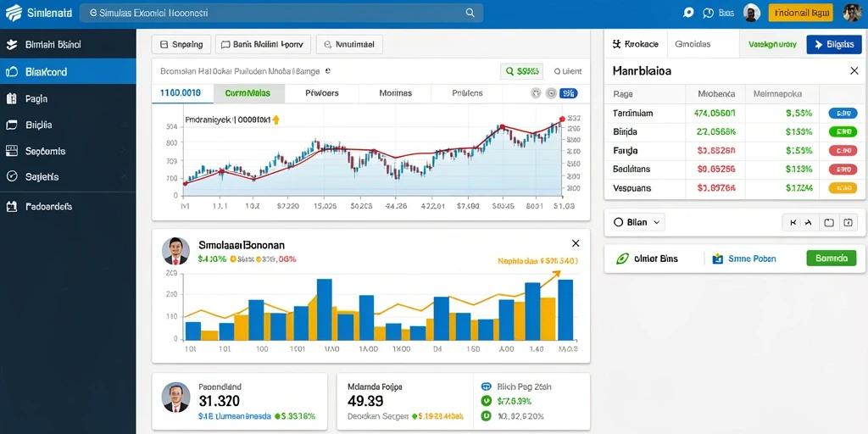Click the Pagla sidebar icon
Image resolution: width=868 pixels, height=434 pixels.
pyautogui.click(x=11, y=99)
